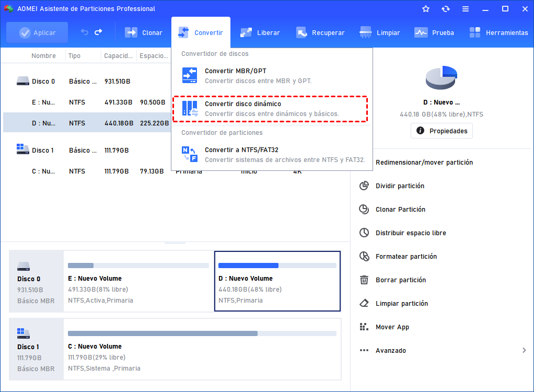
Task: Open the Herramientas menu
Action: pyautogui.click(x=498, y=32)
